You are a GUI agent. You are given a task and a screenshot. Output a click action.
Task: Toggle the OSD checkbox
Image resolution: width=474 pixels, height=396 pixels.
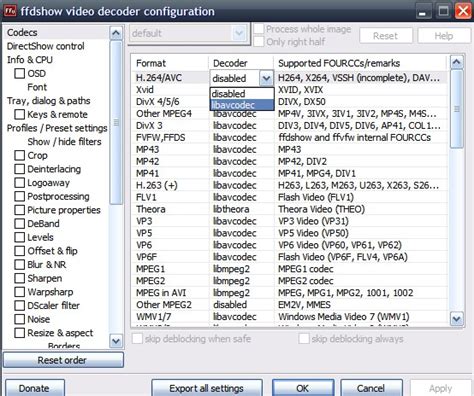click(20, 73)
